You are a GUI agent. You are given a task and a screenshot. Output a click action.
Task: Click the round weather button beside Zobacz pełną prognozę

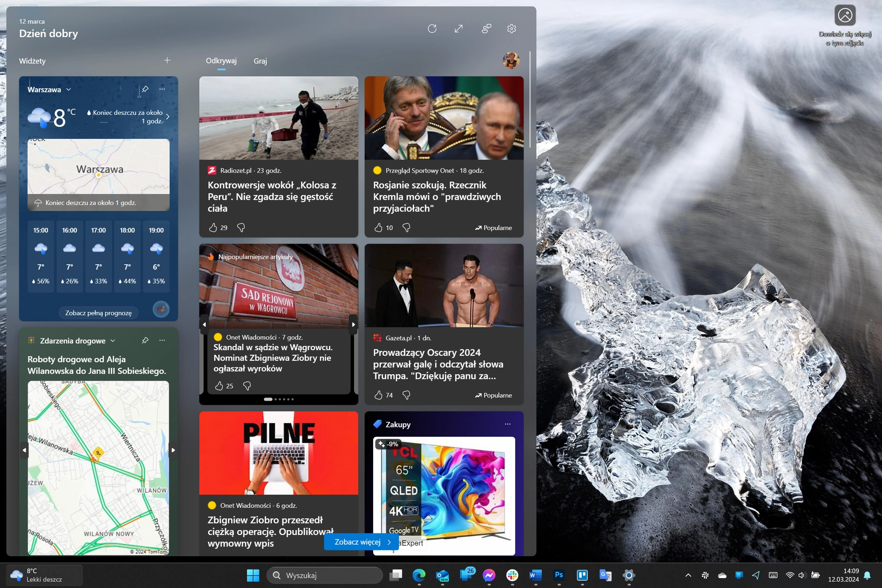point(161,309)
